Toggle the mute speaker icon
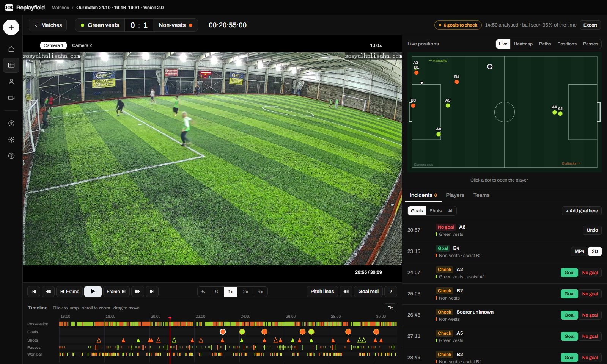Viewport: 607px width, 364px height. [x=346, y=292]
